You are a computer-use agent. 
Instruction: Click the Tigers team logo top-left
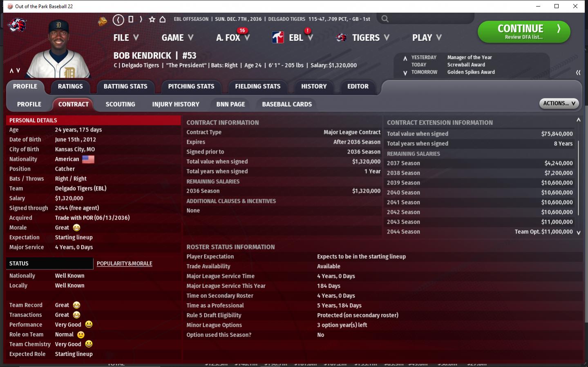pos(17,25)
